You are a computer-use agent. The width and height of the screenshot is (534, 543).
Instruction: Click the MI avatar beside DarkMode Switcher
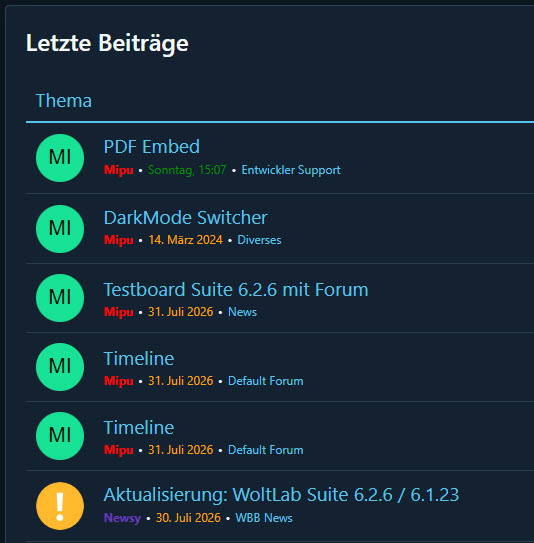point(60,229)
